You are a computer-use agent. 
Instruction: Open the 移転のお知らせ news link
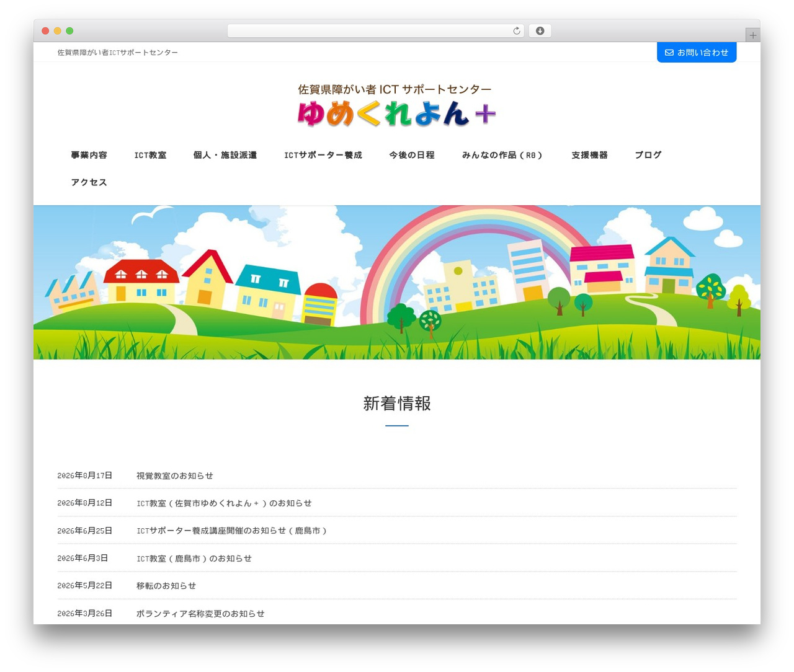[166, 586]
